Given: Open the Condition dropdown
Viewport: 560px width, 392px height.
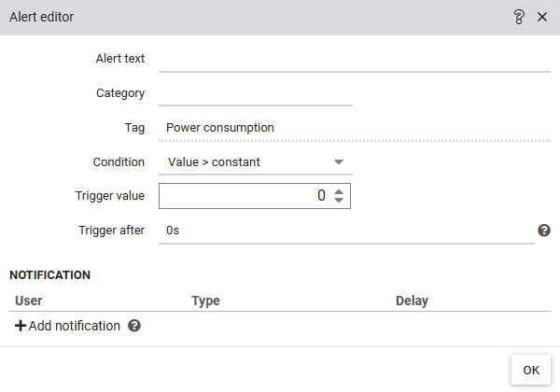Looking at the screenshot, I should (x=256, y=162).
